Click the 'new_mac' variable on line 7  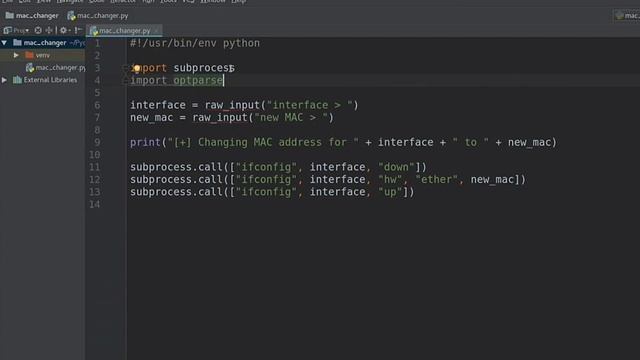151,118
